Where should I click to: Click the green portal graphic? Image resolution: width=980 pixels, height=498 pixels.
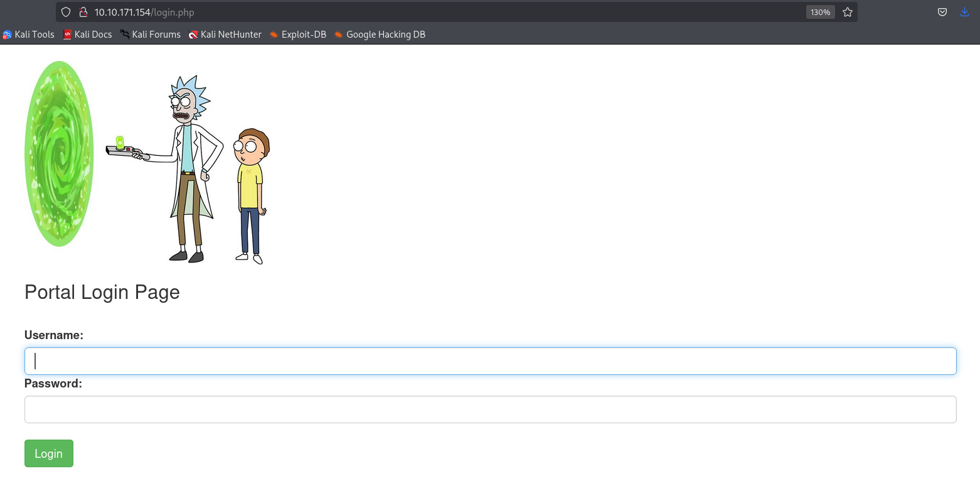coord(58,153)
